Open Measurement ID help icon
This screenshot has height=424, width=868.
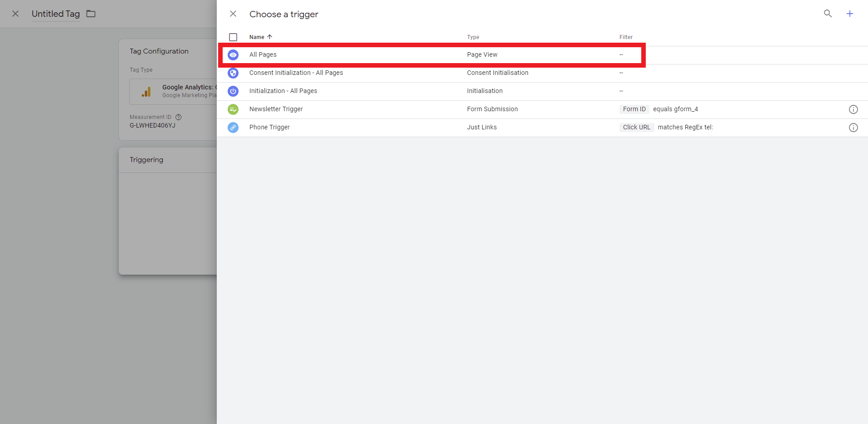click(x=179, y=117)
